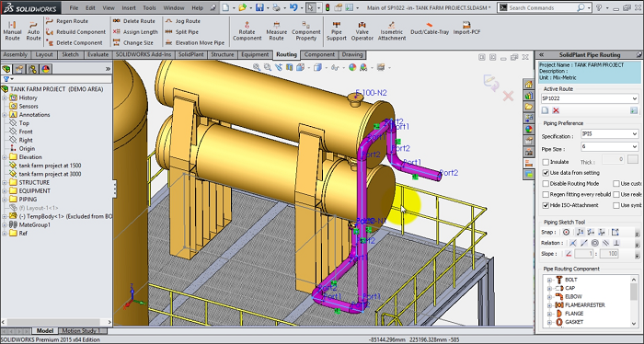Expand the ELBOW component node

pyautogui.click(x=549, y=296)
